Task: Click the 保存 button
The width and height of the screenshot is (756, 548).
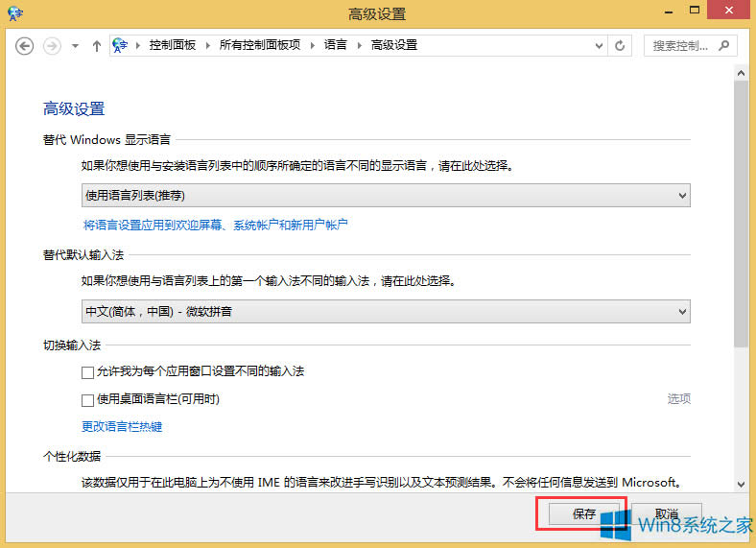Action: tap(584, 513)
